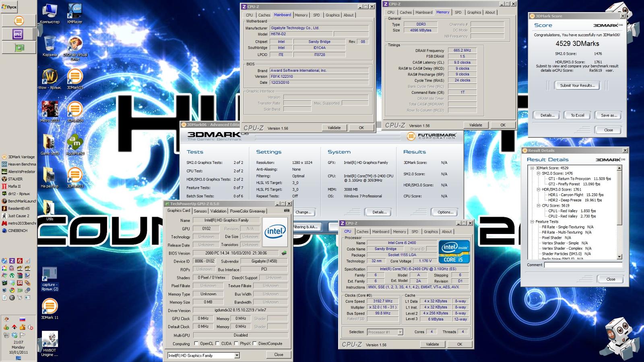Click the GPU-Z BIOS save icon
Viewport: 644px width, 362px height.
pos(284,253)
